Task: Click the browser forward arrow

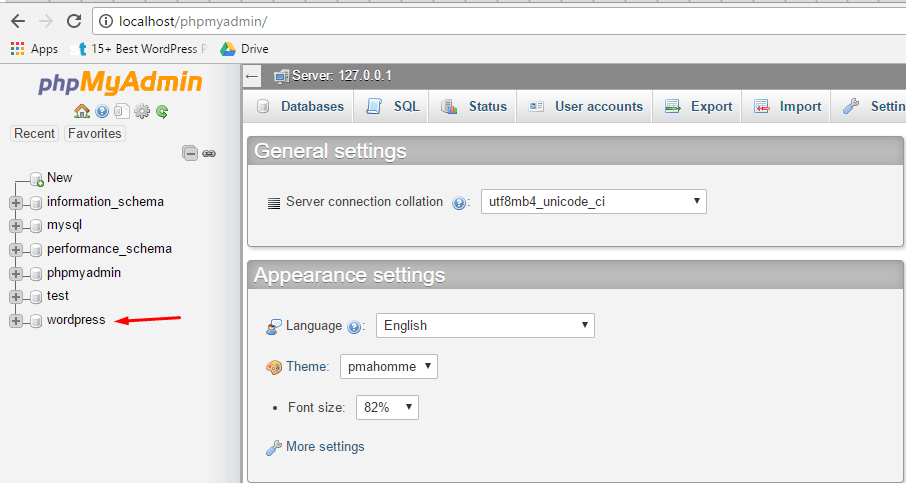Action: [46, 21]
